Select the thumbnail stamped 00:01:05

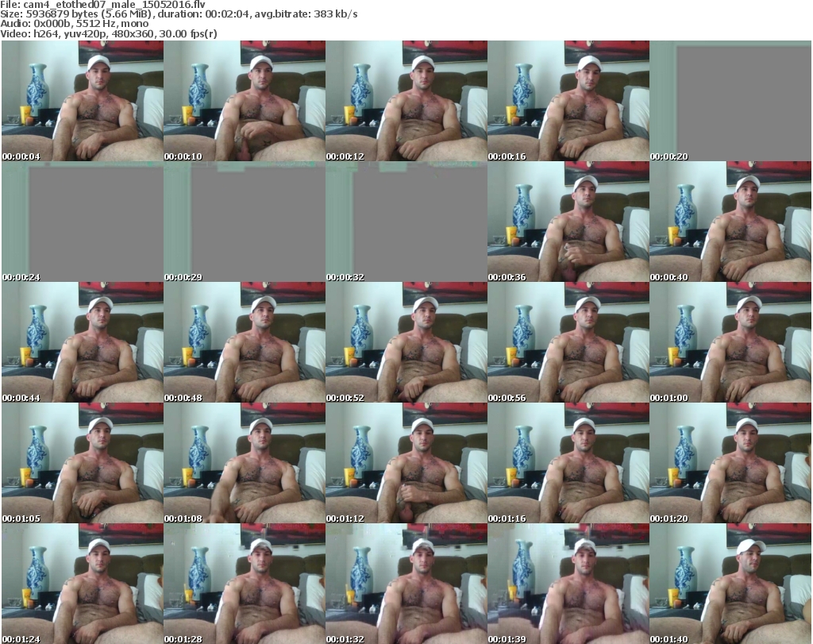83,463
